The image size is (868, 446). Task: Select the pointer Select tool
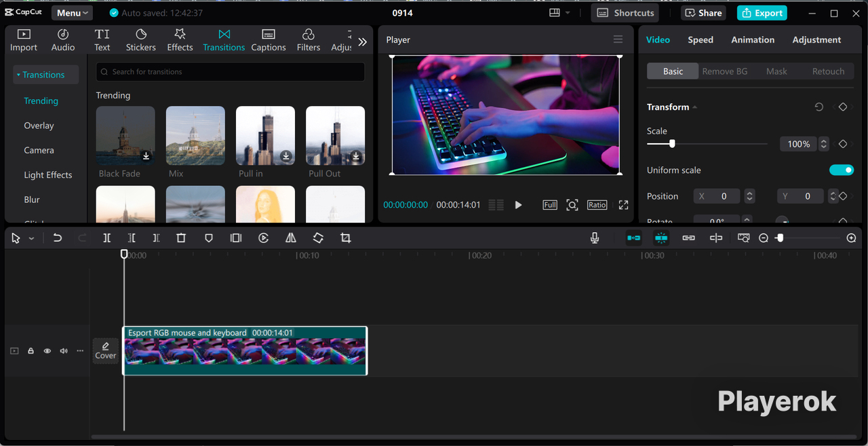click(16, 238)
